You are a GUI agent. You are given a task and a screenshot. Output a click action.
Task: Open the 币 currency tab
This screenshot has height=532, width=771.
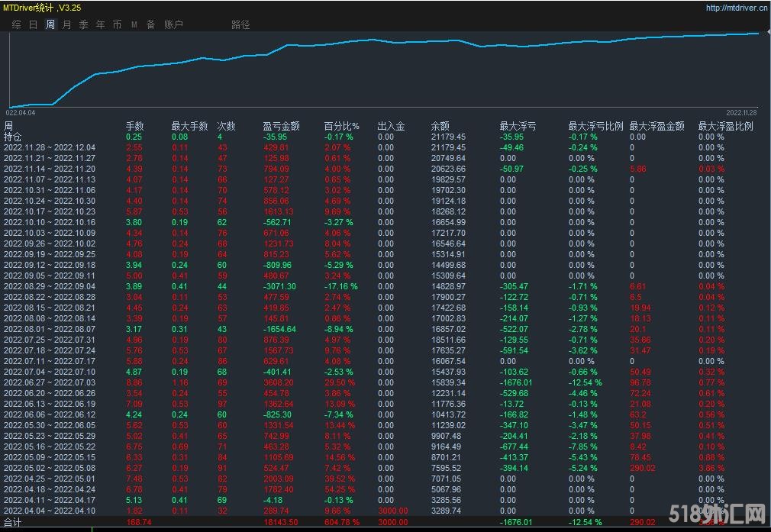point(117,24)
